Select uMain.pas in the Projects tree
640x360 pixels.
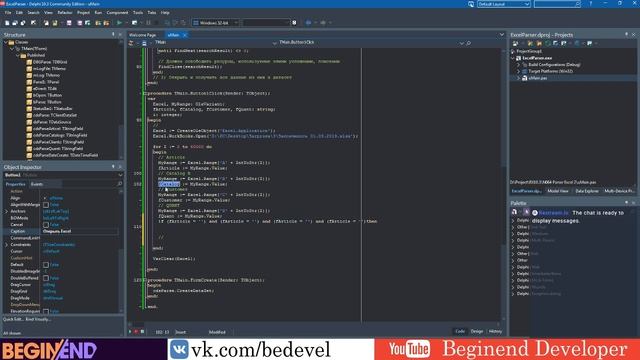tap(538, 78)
